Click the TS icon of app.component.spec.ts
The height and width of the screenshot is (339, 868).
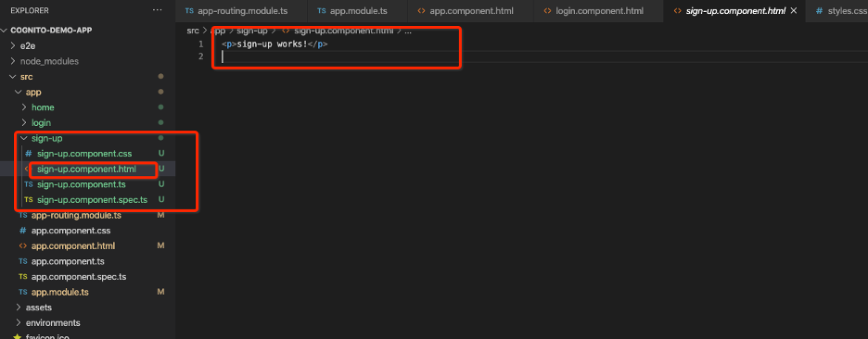coord(22,277)
